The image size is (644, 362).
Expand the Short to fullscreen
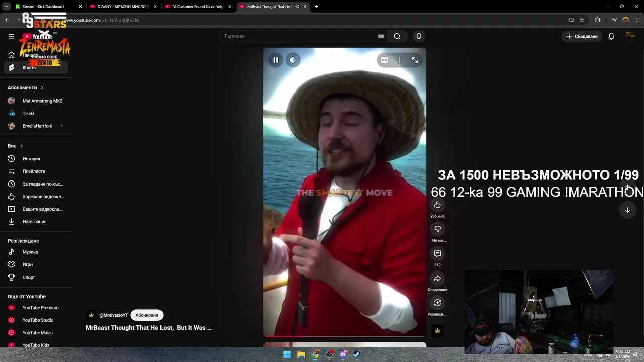click(415, 60)
